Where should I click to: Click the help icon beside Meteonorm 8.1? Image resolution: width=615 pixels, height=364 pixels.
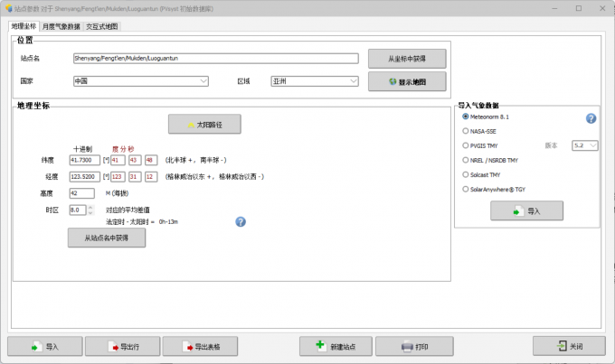[591, 118]
